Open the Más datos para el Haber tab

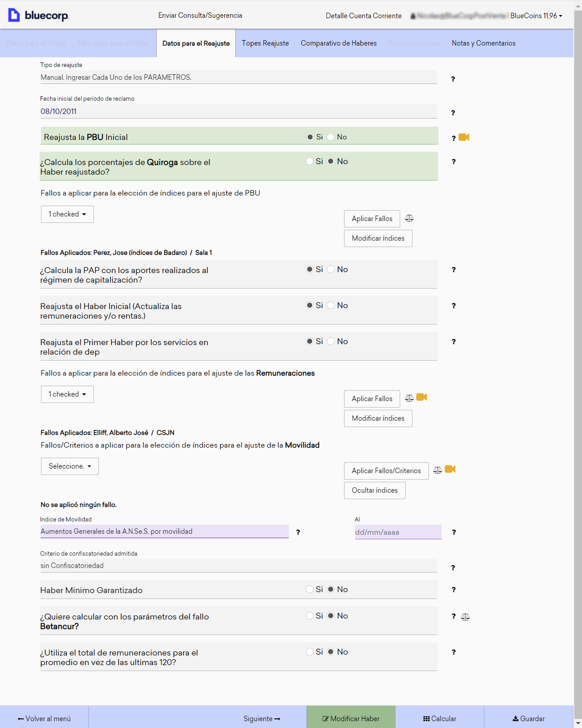pyautogui.click(x=114, y=43)
